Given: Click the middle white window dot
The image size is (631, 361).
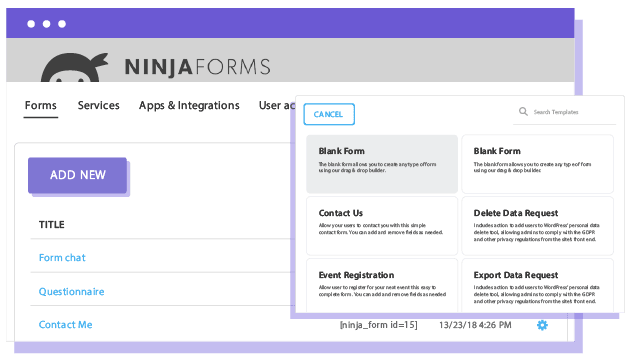Looking at the screenshot, I should click(x=46, y=24).
